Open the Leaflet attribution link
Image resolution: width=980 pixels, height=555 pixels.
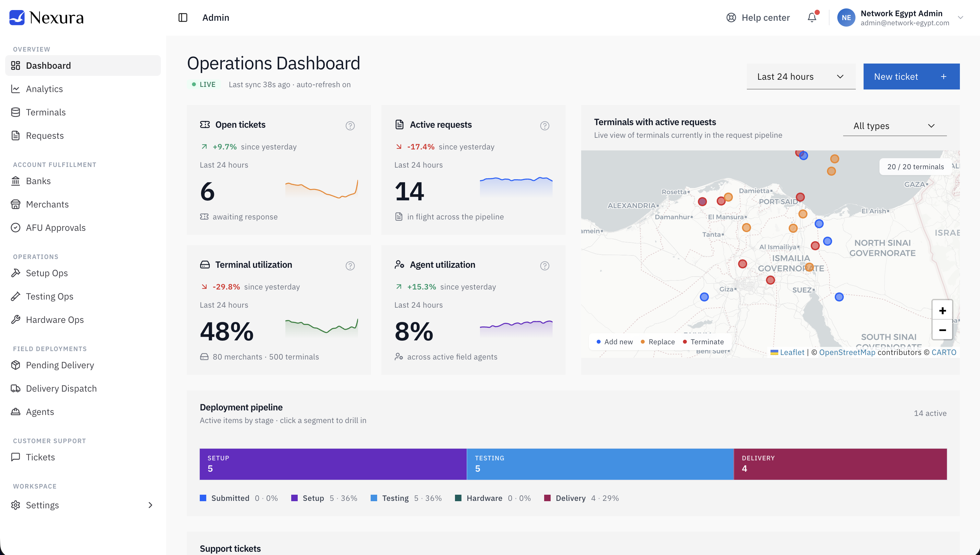[792, 352]
